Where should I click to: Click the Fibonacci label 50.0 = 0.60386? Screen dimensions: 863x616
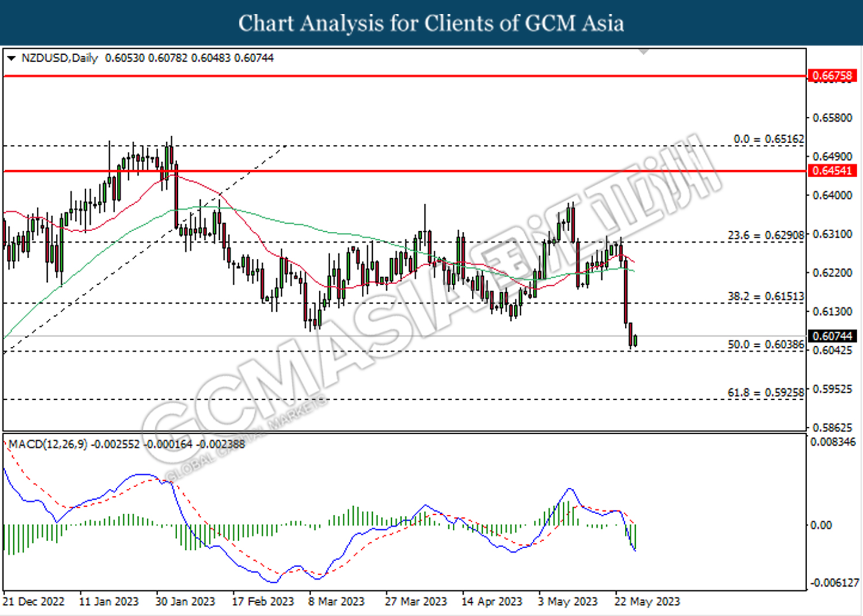point(766,345)
